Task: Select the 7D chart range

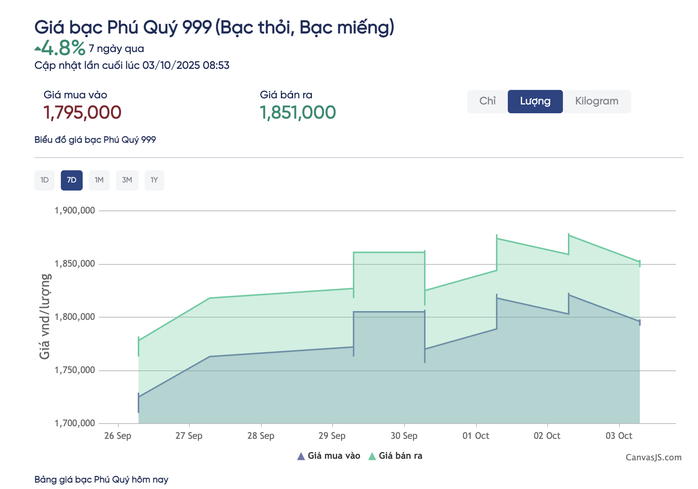Action: coord(71,180)
